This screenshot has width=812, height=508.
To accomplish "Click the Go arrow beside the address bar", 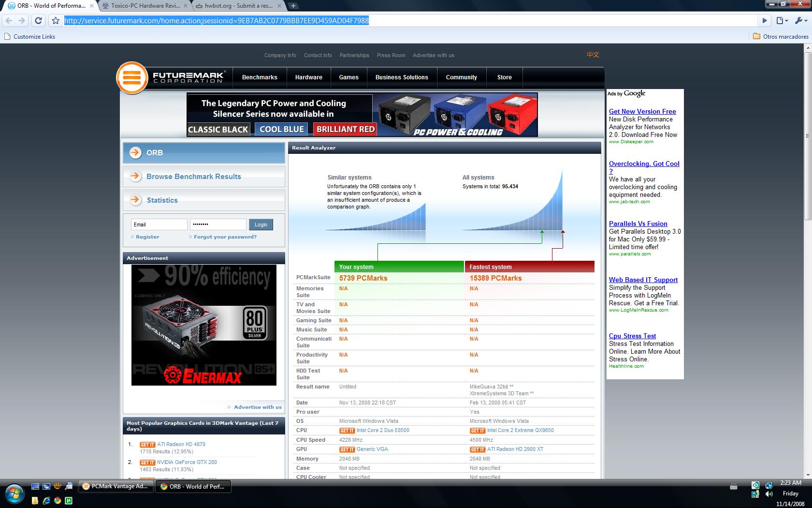I will click(x=765, y=20).
